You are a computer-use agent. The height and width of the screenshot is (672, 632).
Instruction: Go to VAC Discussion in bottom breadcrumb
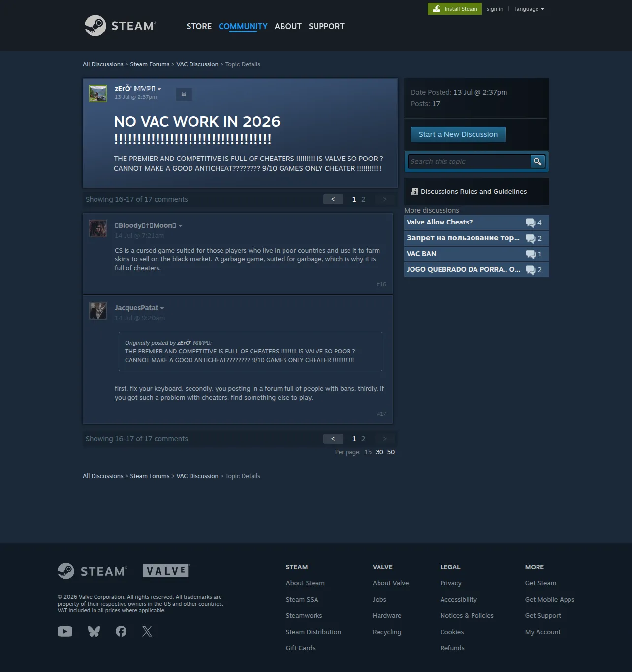coord(197,476)
